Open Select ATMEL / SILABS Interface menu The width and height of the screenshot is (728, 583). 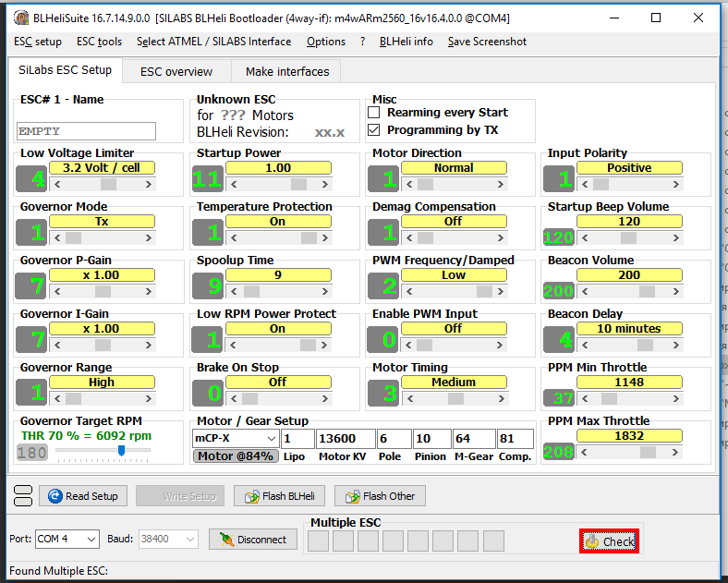point(213,42)
